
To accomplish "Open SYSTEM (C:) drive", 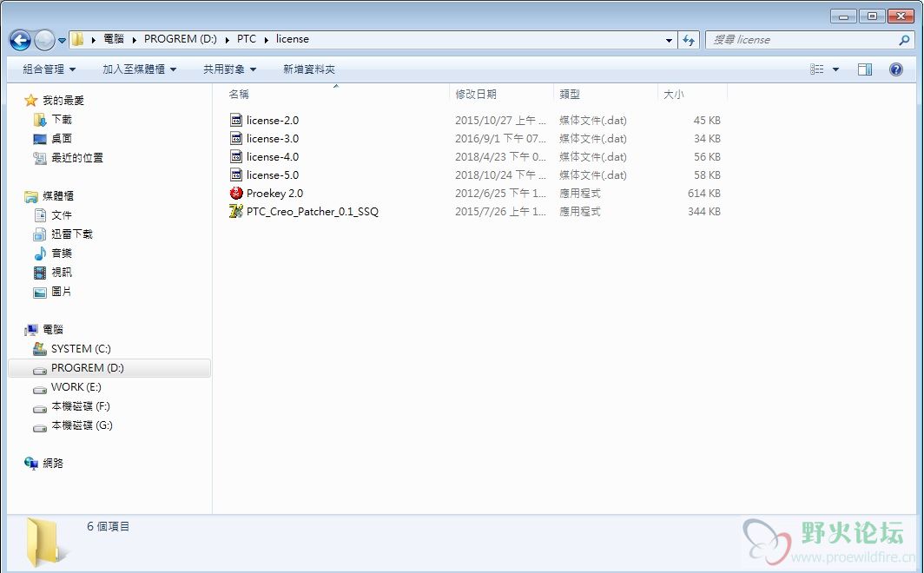I will [x=81, y=349].
